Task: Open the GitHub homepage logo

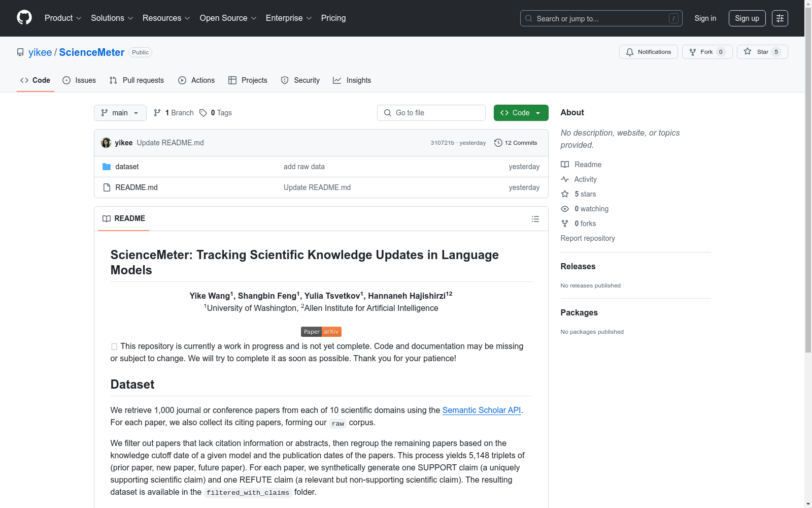Action: tap(24, 18)
